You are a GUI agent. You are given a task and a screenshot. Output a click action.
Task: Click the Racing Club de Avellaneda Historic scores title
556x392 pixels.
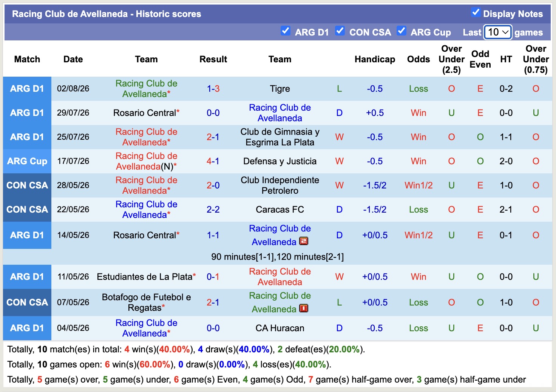click(x=107, y=14)
